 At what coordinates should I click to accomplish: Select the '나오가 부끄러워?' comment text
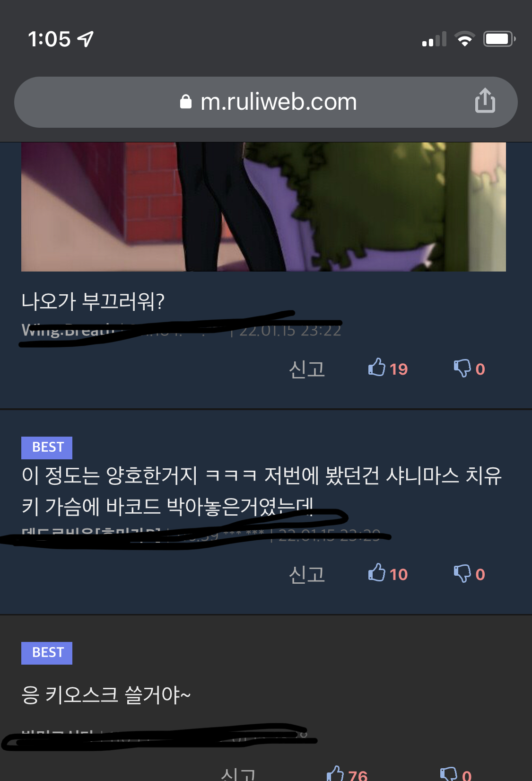[x=93, y=301]
